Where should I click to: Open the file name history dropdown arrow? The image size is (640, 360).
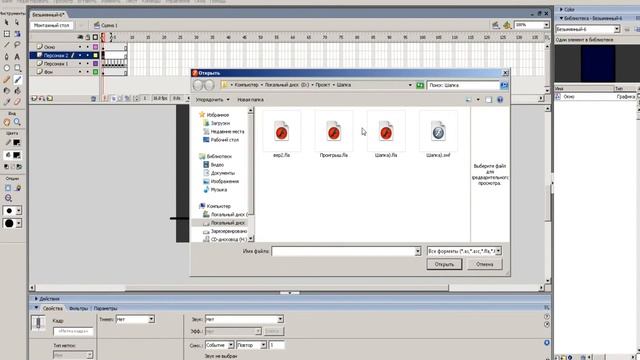pos(418,251)
